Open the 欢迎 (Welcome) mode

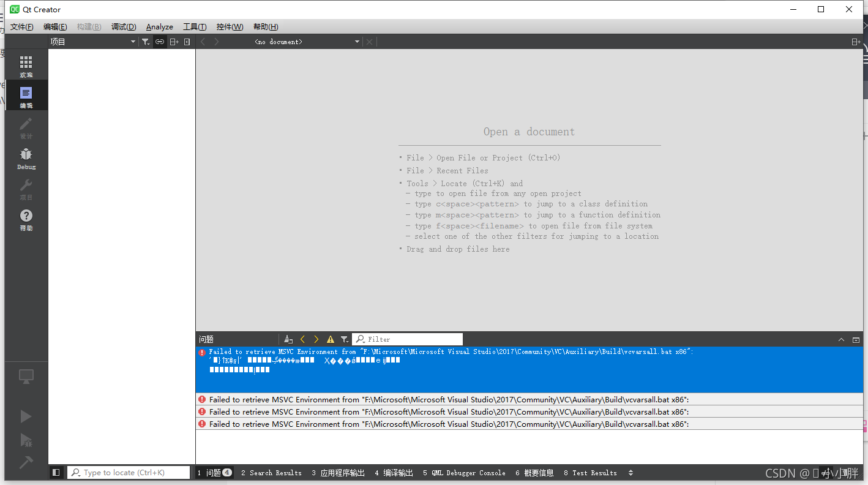click(26, 66)
